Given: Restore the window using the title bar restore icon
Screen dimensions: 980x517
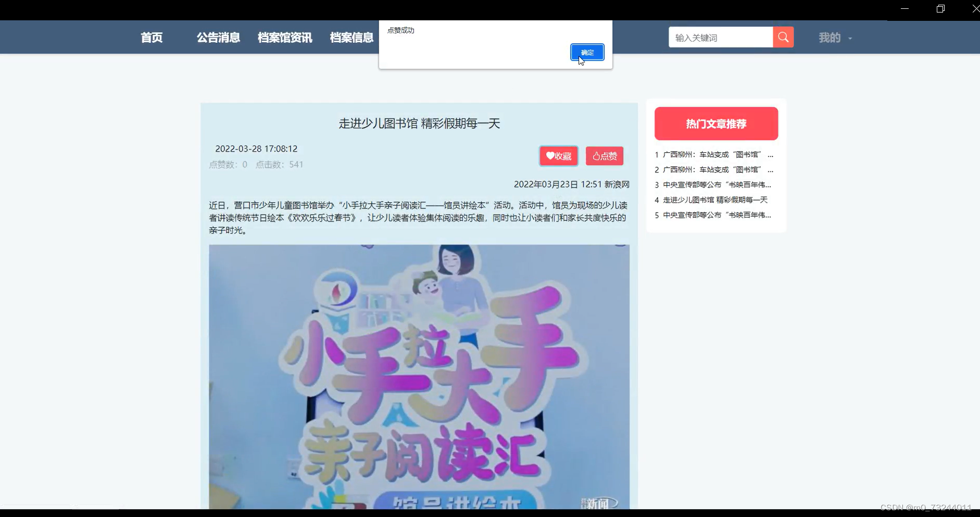Looking at the screenshot, I should point(940,9).
